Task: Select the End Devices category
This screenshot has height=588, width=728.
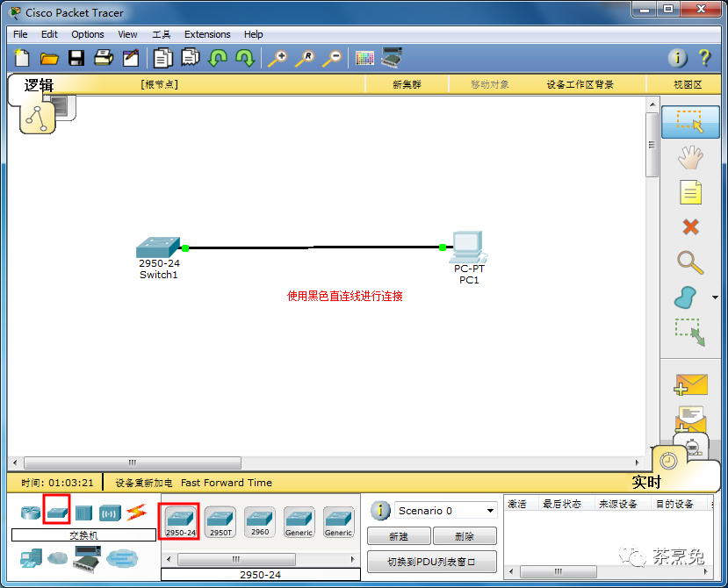Action: [x=31, y=558]
